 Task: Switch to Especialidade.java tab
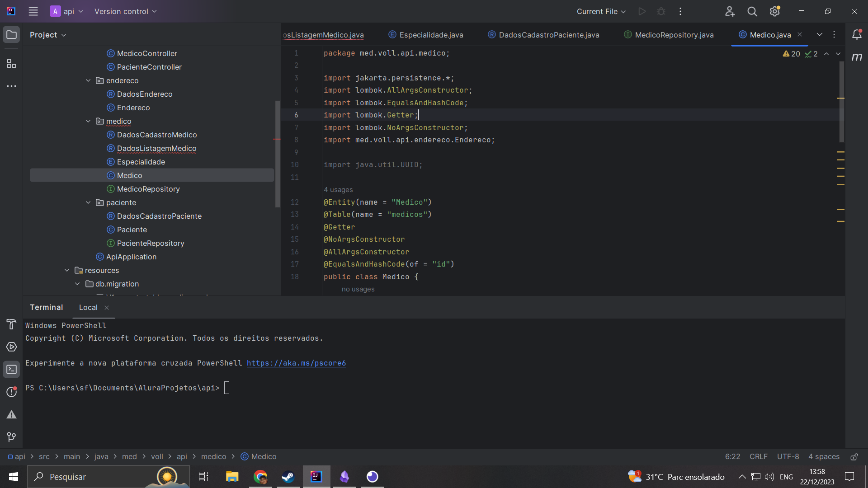tap(426, 35)
